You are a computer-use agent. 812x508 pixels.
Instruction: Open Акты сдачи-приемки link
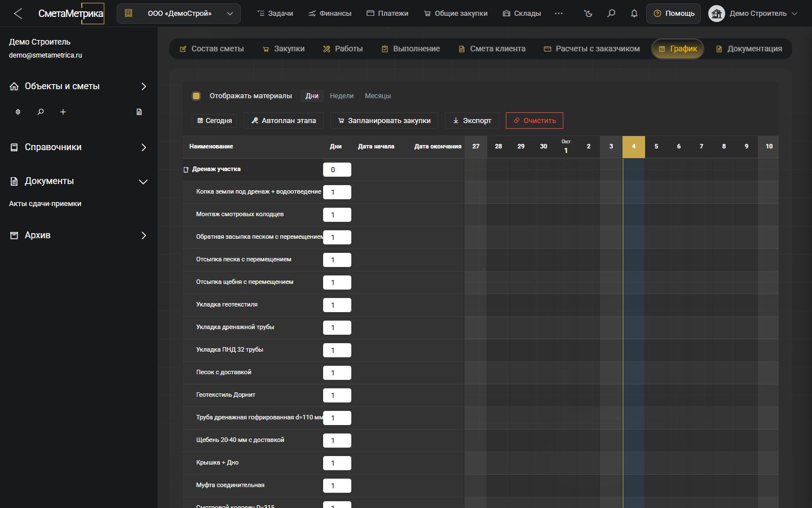tap(45, 204)
